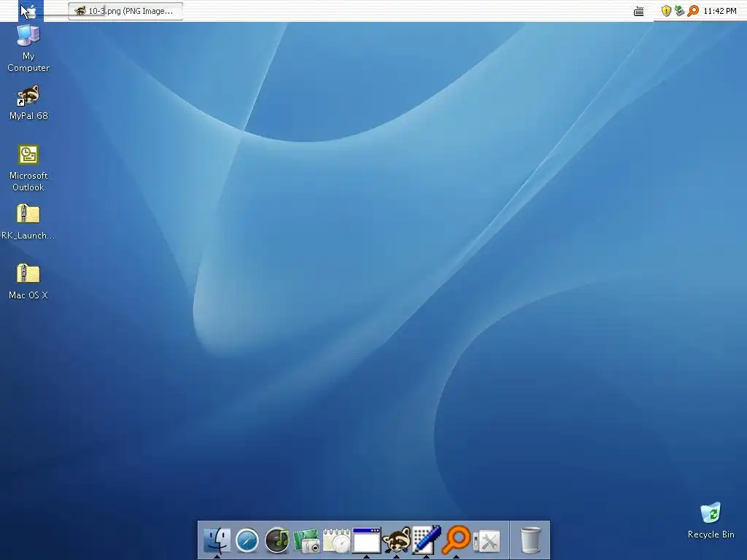Open the grid and pen icon in dock
The width and height of the screenshot is (747, 560).
(426, 540)
